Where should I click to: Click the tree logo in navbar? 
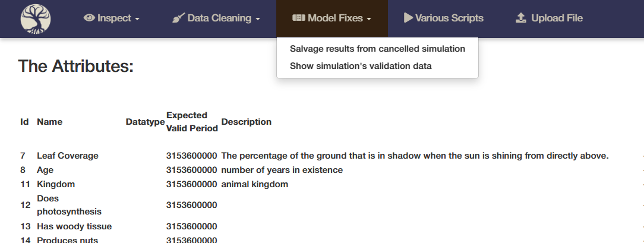(36, 19)
